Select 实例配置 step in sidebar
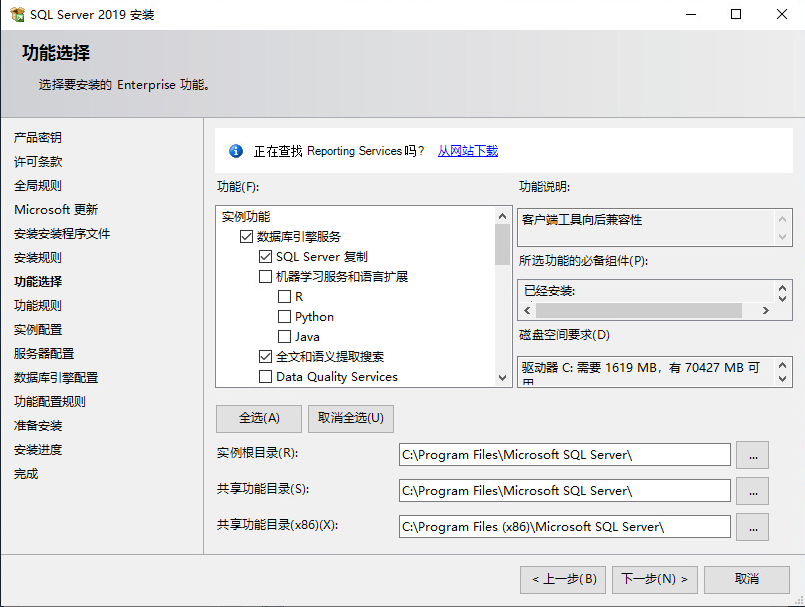The height and width of the screenshot is (607, 805). pyautogui.click(x=38, y=330)
